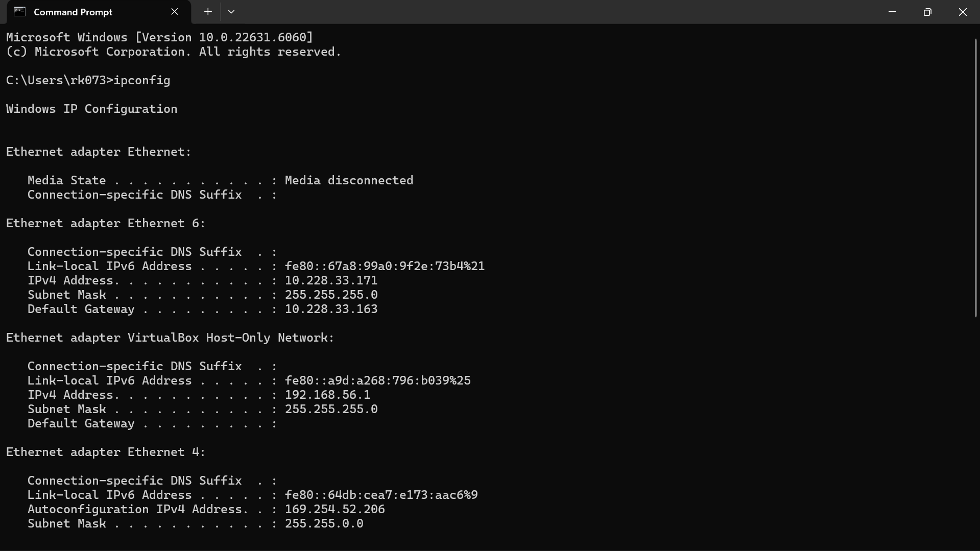Click the default gateway 10.228.33.163
This screenshot has width=980, height=551.
point(331,309)
